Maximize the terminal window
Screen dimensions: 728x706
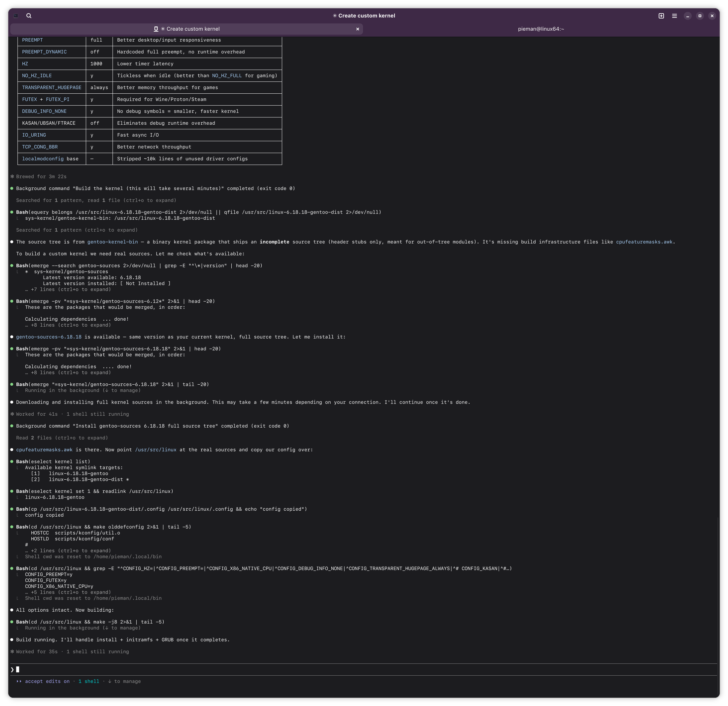pyautogui.click(x=700, y=16)
